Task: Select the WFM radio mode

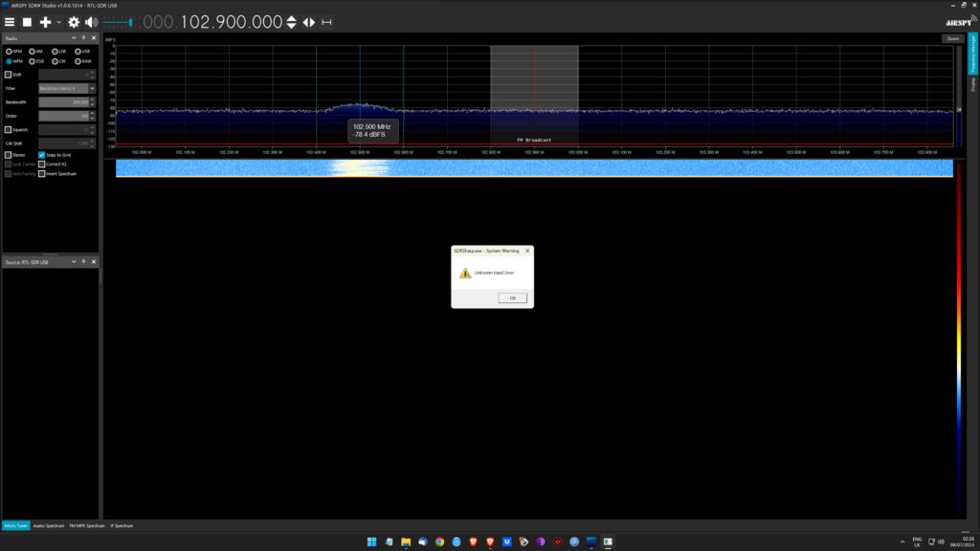Action: [13, 61]
